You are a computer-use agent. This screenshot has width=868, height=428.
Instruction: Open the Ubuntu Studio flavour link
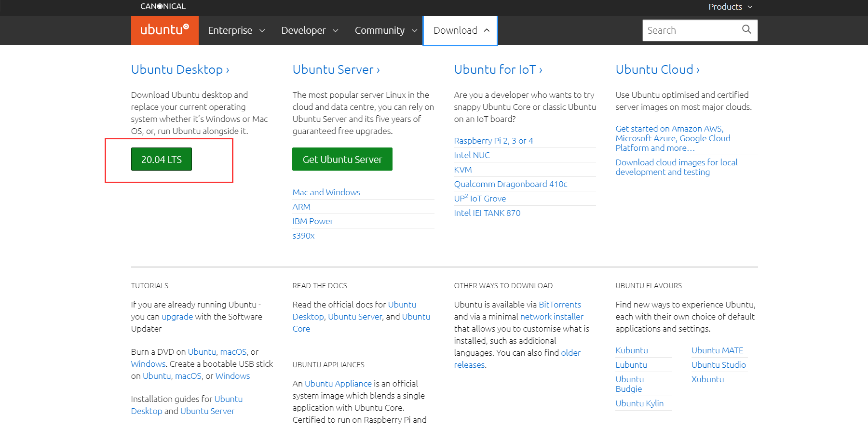(719, 365)
